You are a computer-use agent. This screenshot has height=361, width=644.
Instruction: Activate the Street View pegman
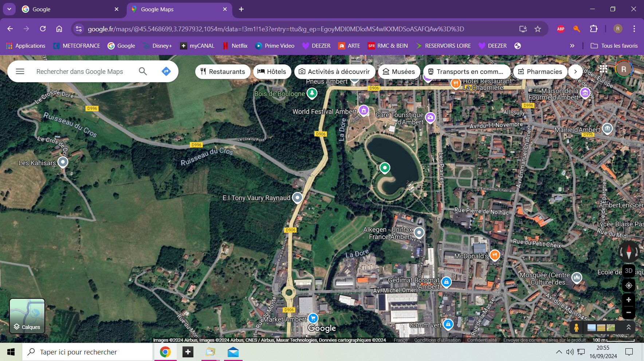click(x=576, y=328)
